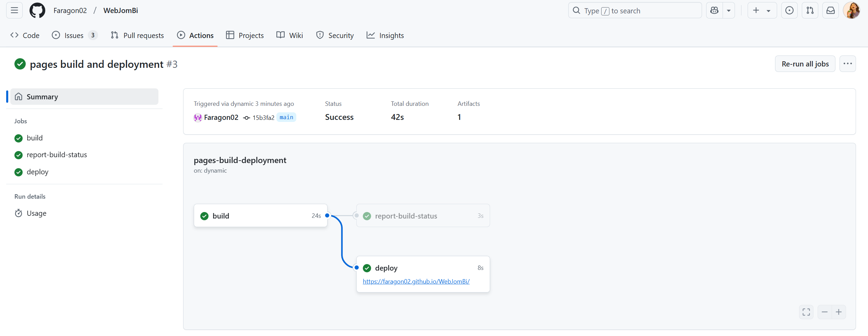
Task: Expand the Copilot dropdown arrow
Action: (729, 11)
